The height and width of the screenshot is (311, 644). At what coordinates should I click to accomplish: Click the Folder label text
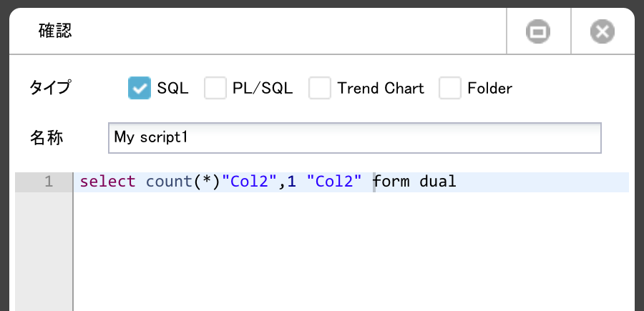(x=490, y=88)
